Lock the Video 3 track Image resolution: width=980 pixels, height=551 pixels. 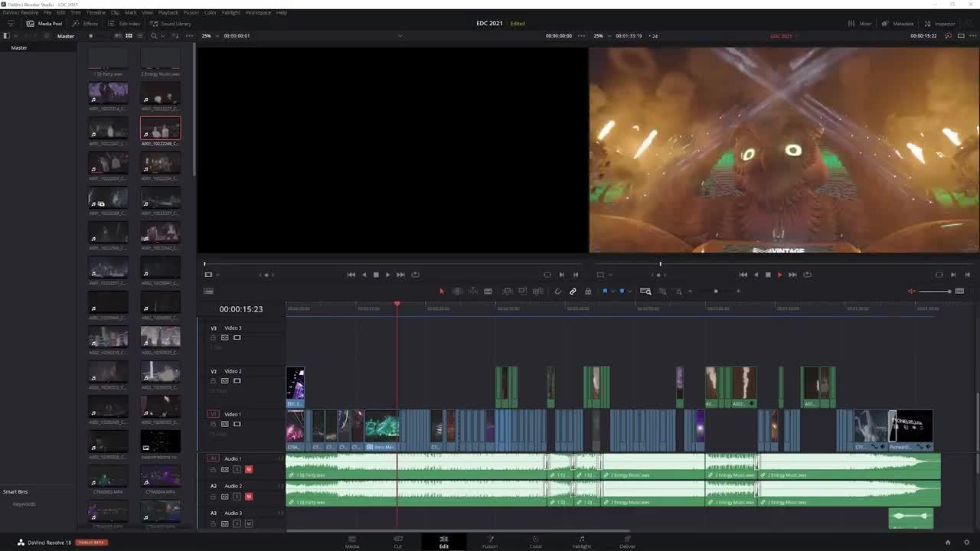(x=213, y=337)
